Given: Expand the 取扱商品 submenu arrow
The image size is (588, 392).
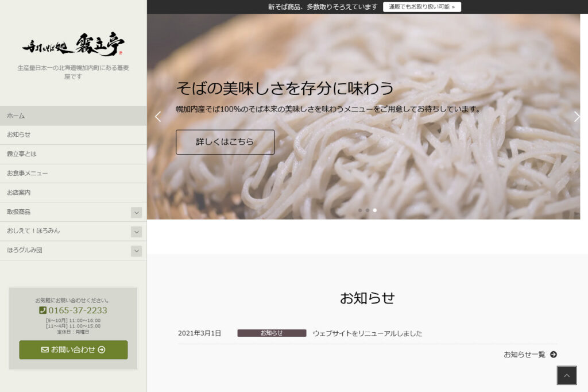Looking at the screenshot, I should coord(136,213).
